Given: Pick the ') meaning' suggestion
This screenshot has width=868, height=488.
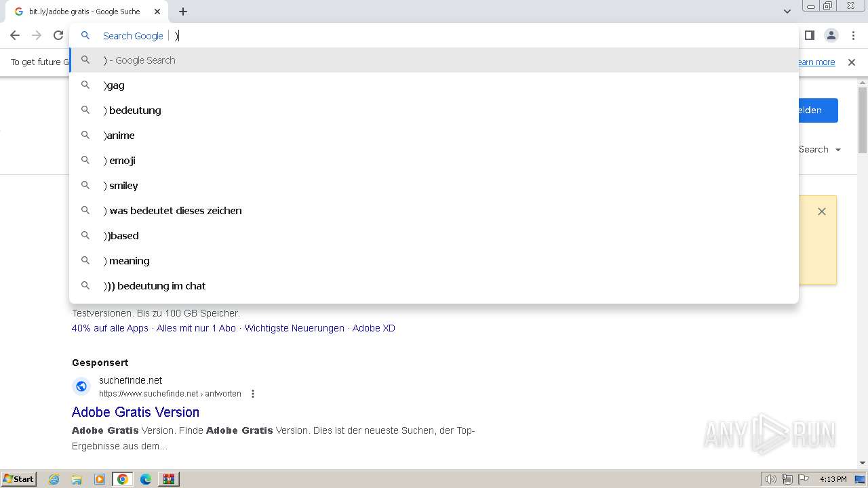Looking at the screenshot, I should click(x=434, y=261).
